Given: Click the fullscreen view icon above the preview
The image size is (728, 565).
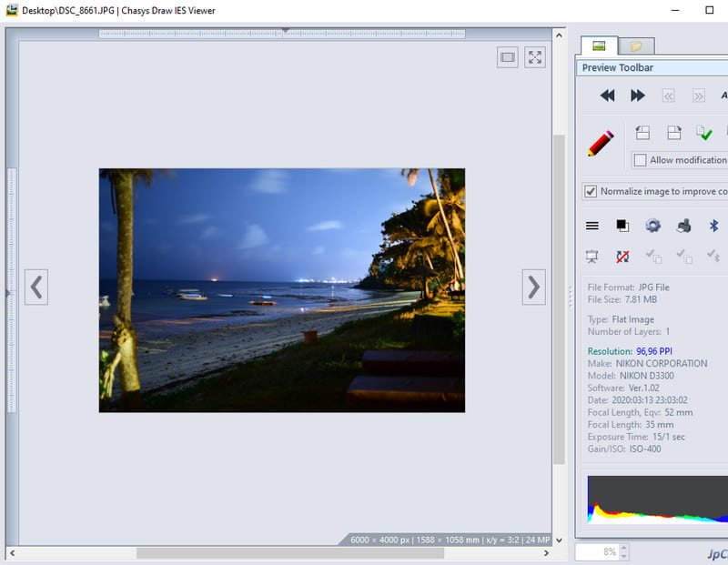Looking at the screenshot, I should tap(535, 56).
